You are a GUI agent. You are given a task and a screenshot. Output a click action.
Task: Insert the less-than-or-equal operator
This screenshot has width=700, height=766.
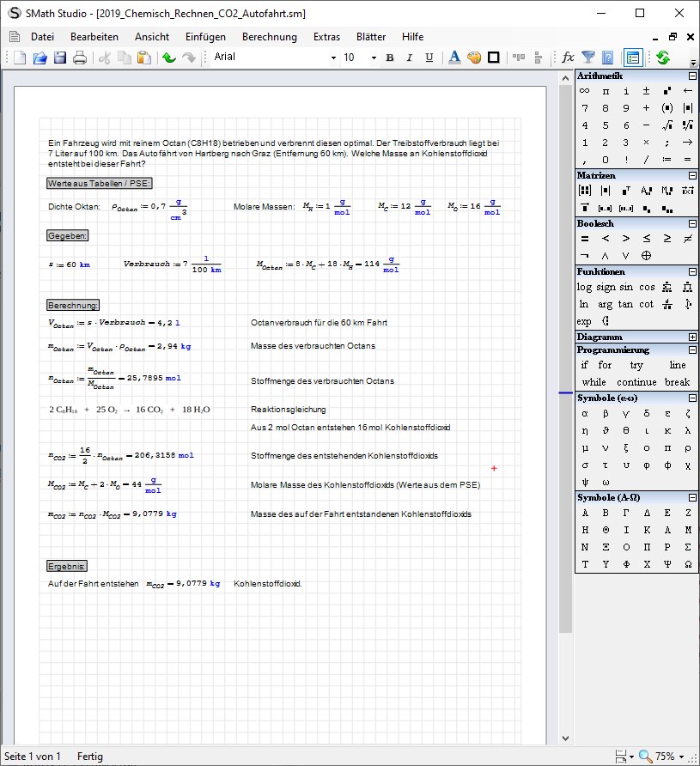(x=646, y=239)
